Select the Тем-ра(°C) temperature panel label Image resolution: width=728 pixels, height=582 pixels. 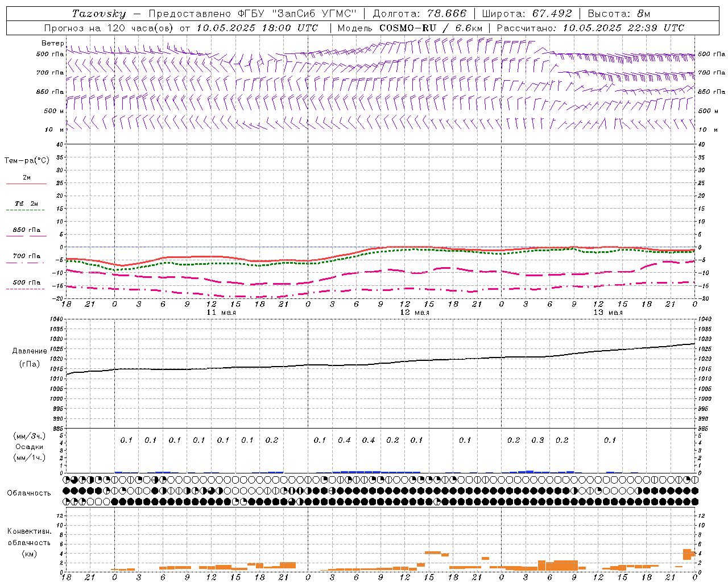[27, 161]
